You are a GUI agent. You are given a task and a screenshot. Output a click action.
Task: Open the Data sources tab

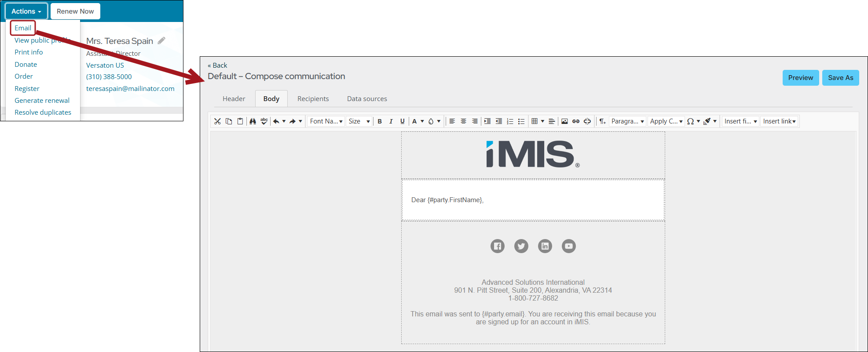pos(367,99)
